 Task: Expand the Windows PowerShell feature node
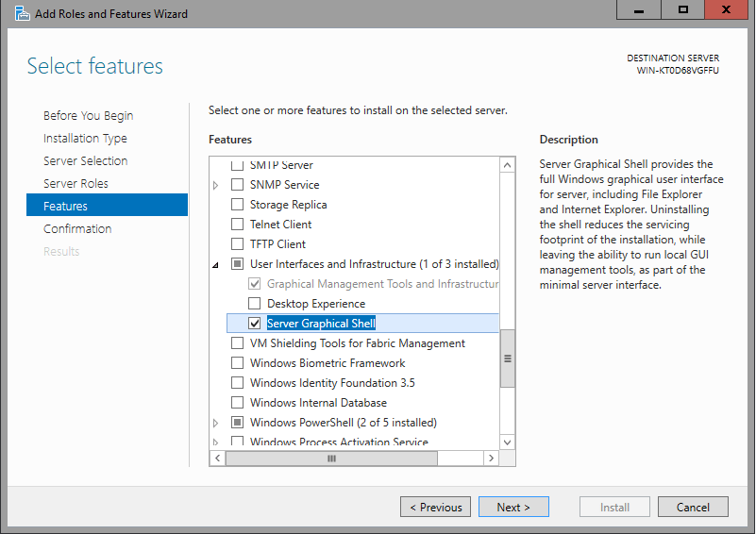tap(217, 423)
